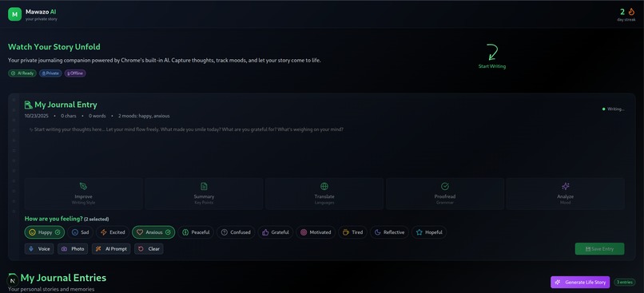Start voice input with Voice button
Viewport: 644px width, 293px height.
39,248
